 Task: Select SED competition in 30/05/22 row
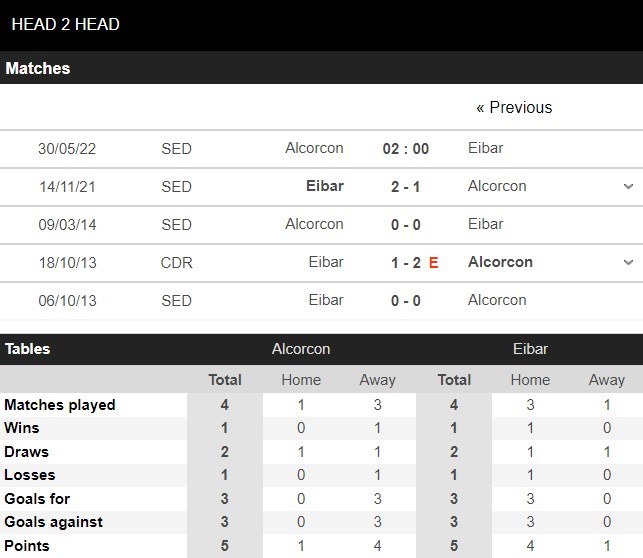coord(176,148)
